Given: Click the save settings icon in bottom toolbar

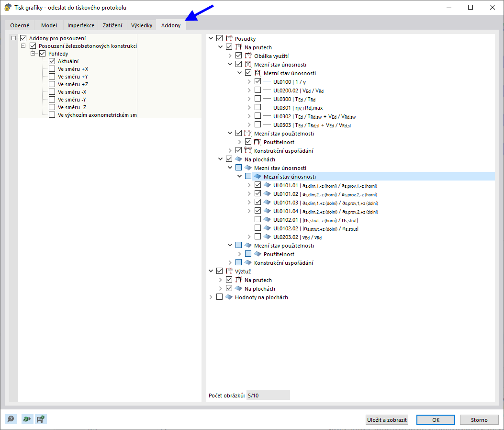Looking at the screenshot, I should click(x=41, y=419).
